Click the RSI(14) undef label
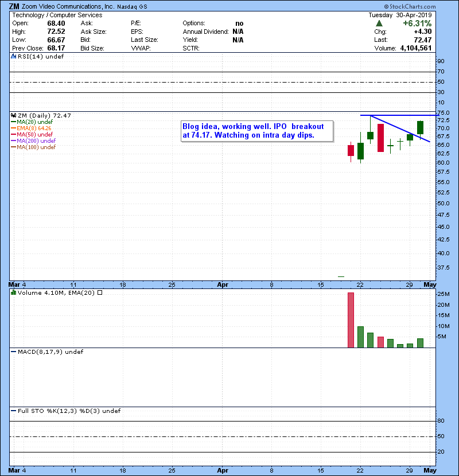459x476 pixels. click(41, 56)
